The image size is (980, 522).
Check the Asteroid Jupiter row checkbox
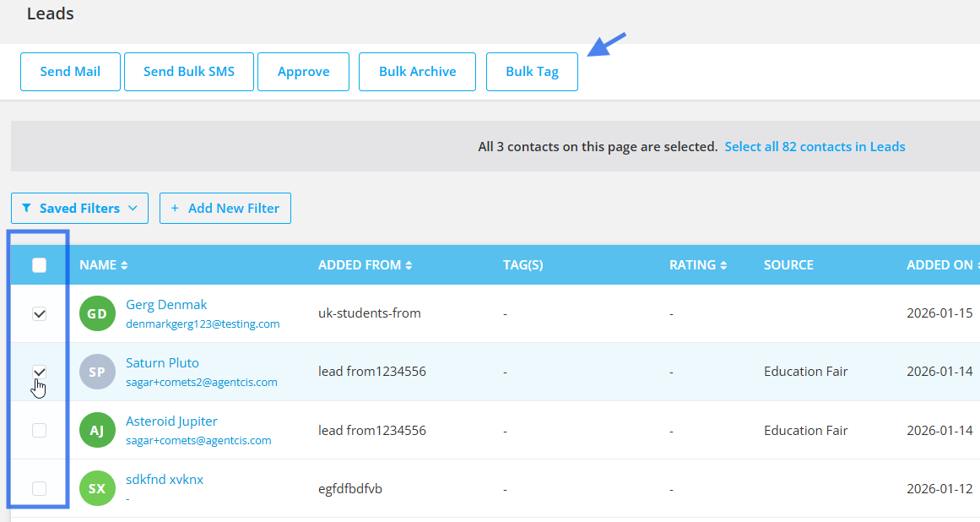[x=40, y=430]
